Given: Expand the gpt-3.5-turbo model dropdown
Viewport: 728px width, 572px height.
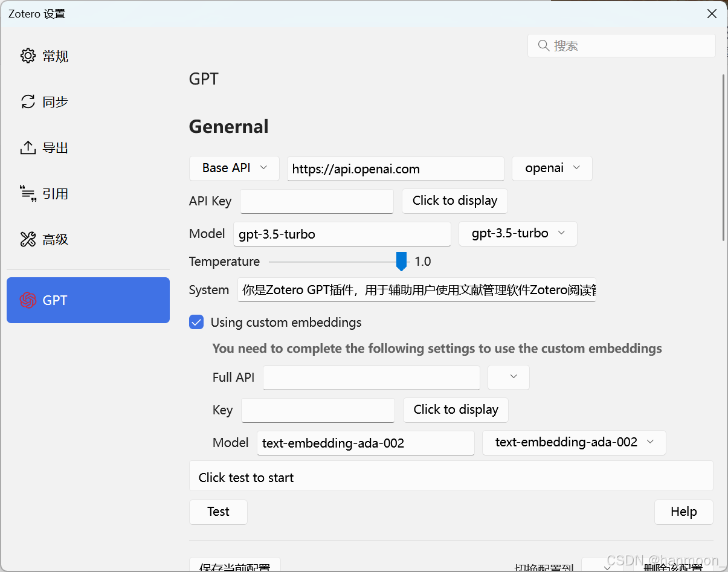Looking at the screenshot, I should click(x=518, y=233).
